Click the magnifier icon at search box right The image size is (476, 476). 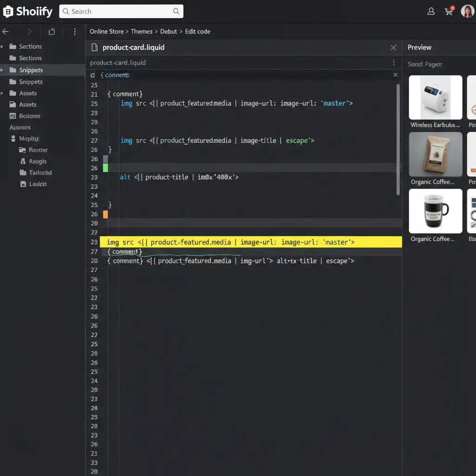tap(176, 12)
